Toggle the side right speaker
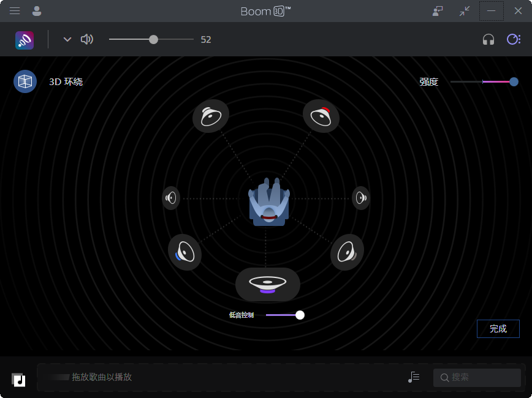Image resolution: width=532 pixels, height=398 pixels. pyautogui.click(x=361, y=198)
